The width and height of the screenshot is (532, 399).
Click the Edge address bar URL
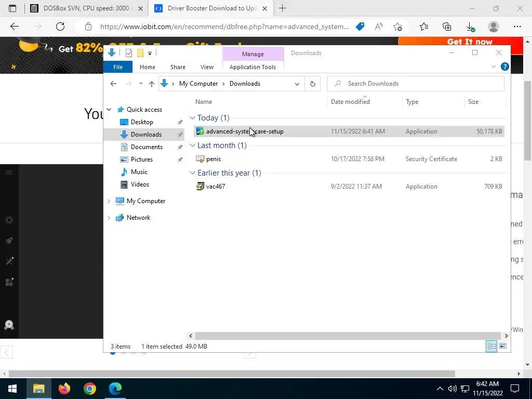pyautogui.click(x=224, y=26)
